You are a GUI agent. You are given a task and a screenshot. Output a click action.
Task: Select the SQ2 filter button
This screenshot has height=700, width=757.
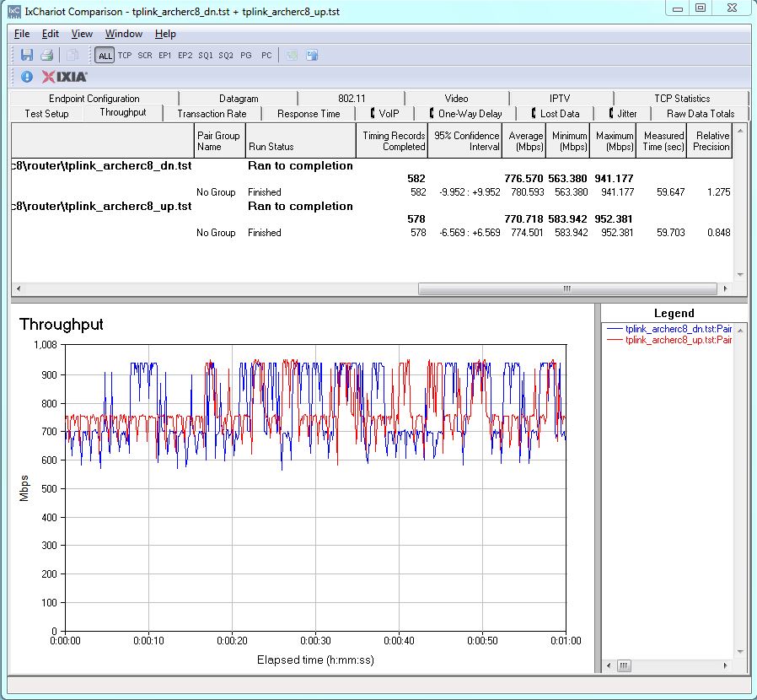click(x=225, y=55)
